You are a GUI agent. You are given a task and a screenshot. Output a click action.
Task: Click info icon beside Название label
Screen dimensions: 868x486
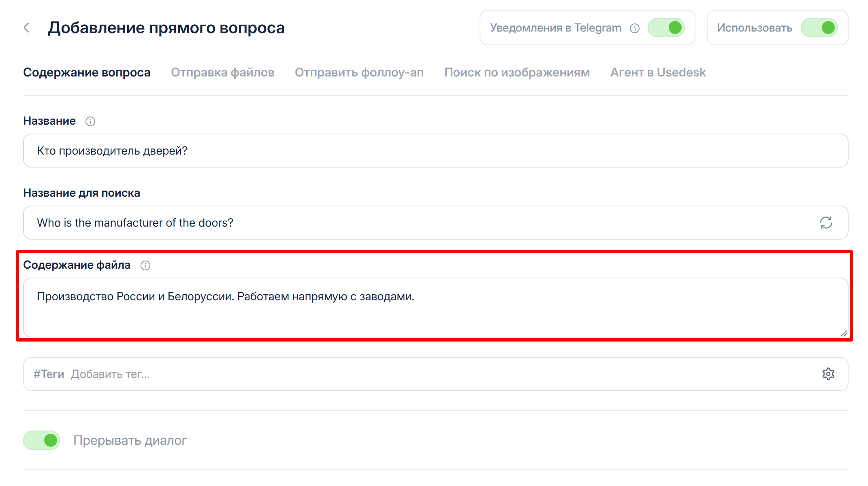click(x=90, y=121)
